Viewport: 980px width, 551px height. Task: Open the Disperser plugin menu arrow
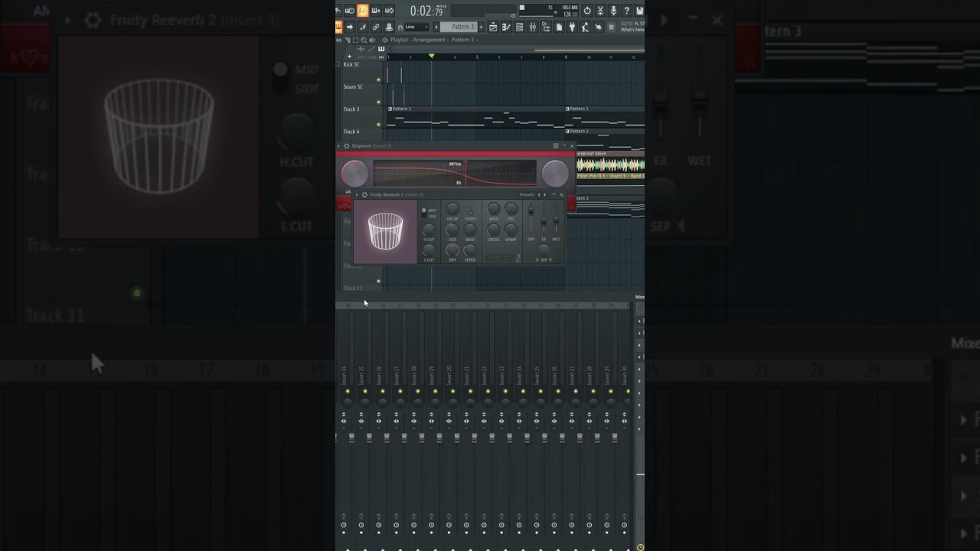point(339,146)
